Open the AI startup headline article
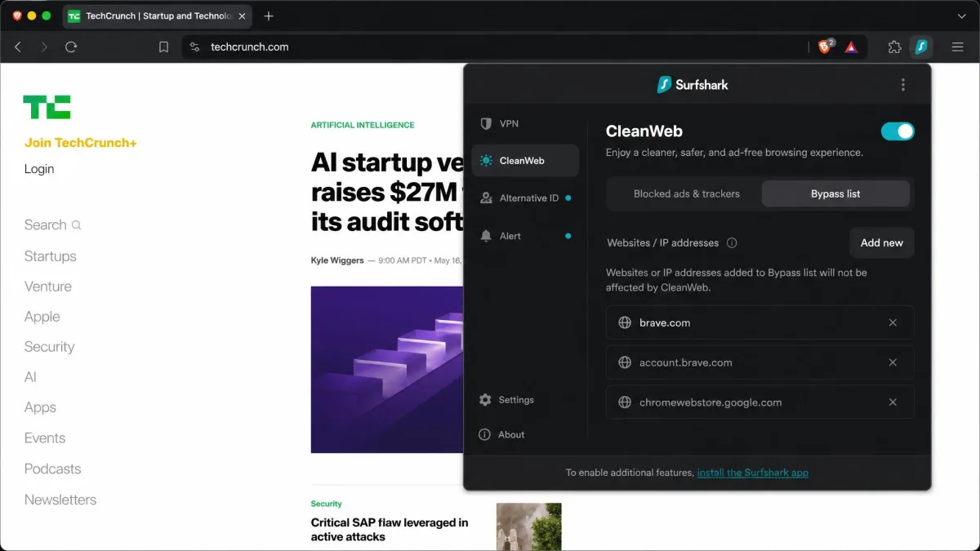 (x=387, y=192)
